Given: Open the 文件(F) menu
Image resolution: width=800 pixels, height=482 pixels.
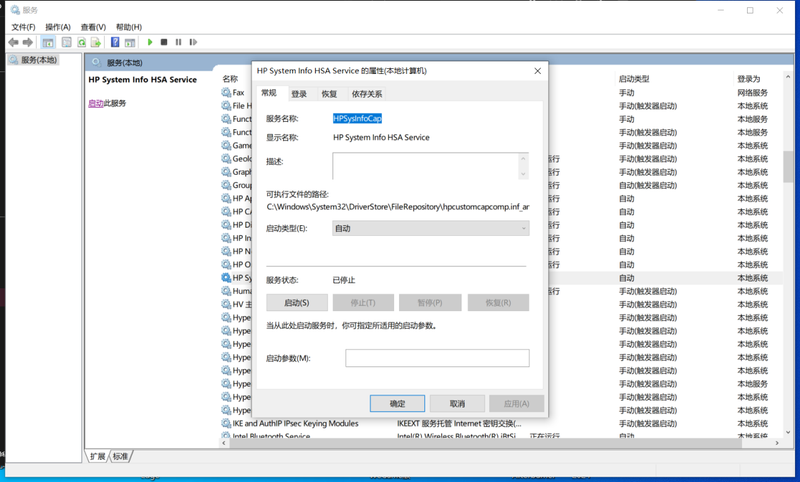Looking at the screenshot, I should point(23,27).
